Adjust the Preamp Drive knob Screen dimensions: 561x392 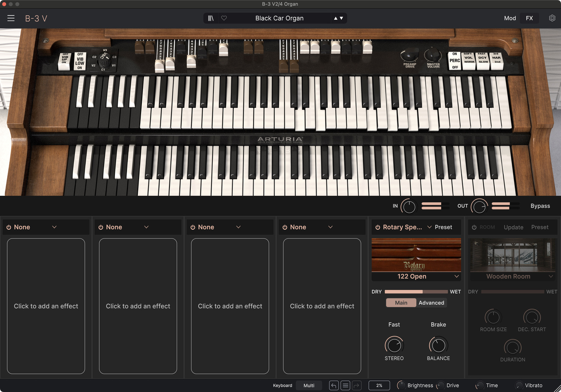point(410,55)
